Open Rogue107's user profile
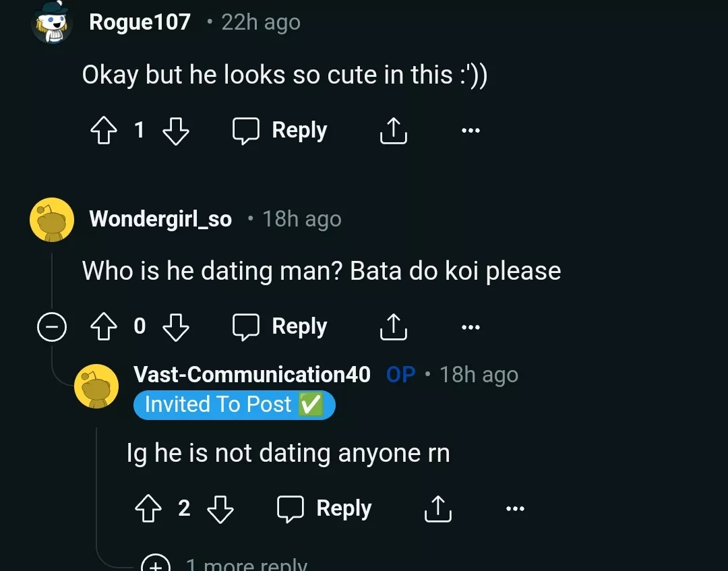This screenshot has height=571, width=728. coord(140,22)
